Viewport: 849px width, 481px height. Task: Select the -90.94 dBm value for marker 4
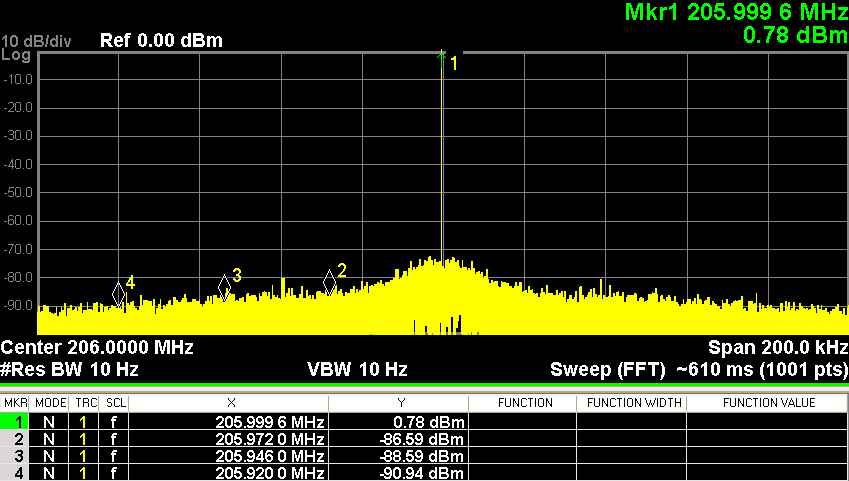pos(426,472)
